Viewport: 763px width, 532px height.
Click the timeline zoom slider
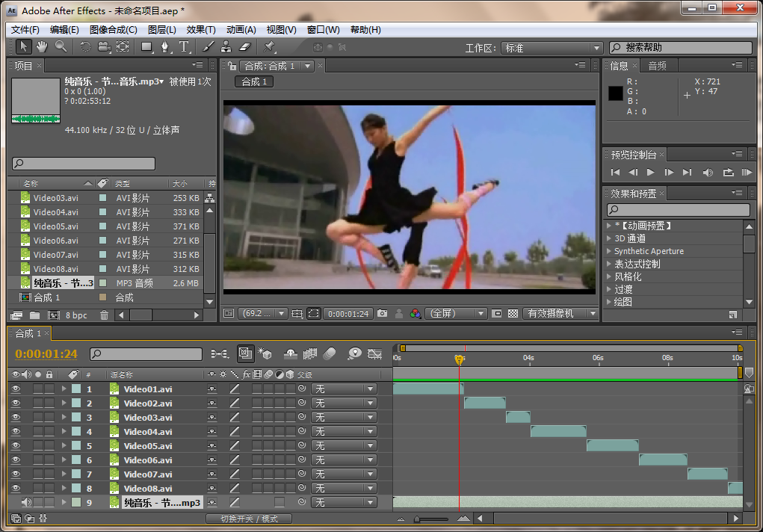point(431,519)
